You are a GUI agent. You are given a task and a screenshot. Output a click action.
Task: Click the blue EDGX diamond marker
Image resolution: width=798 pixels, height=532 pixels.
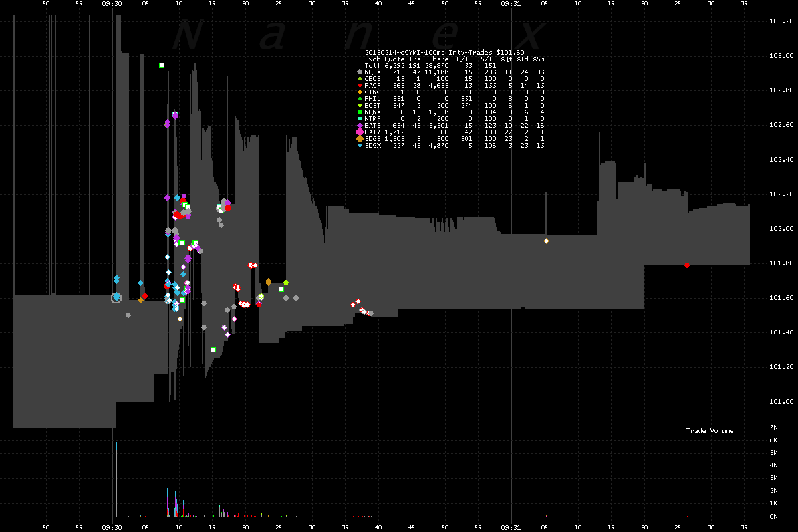tap(360, 145)
